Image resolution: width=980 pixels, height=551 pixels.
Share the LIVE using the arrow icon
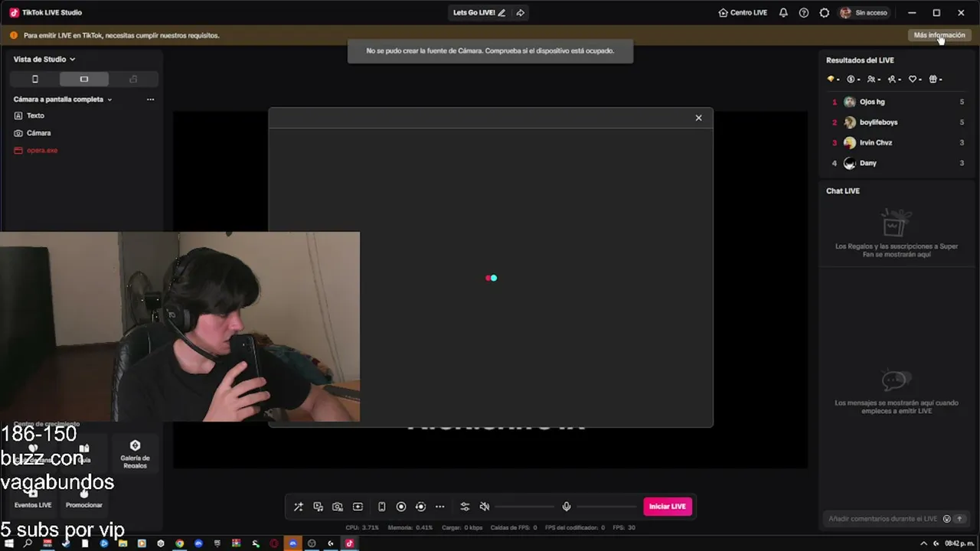pyautogui.click(x=521, y=13)
